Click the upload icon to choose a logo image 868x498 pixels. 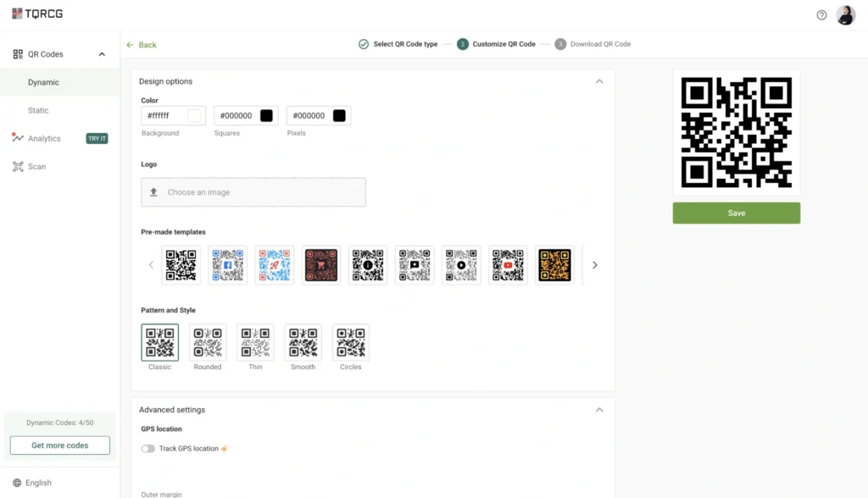(154, 191)
